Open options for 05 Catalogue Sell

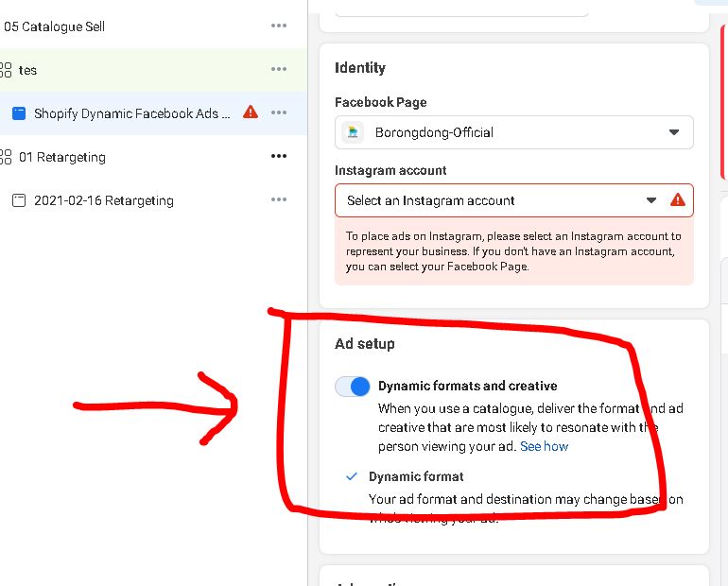tap(279, 26)
